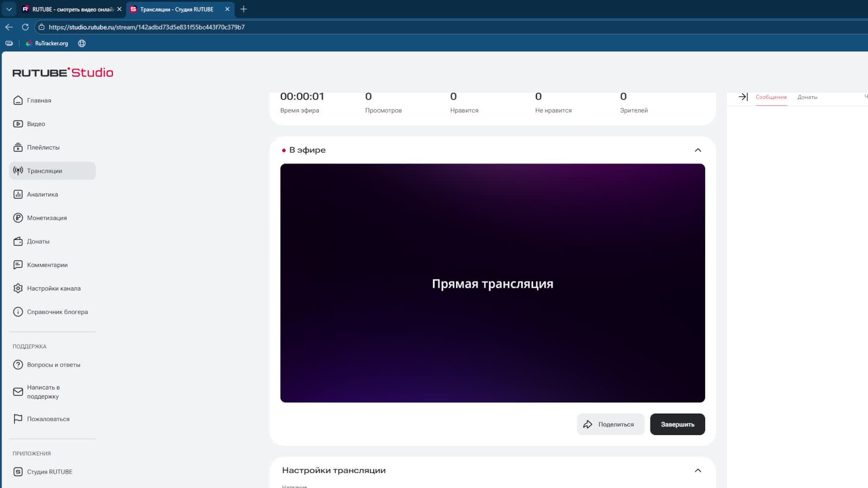This screenshot has height=488, width=868.
Task: Open Настройки канала gear icon
Action: coord(18,288)
